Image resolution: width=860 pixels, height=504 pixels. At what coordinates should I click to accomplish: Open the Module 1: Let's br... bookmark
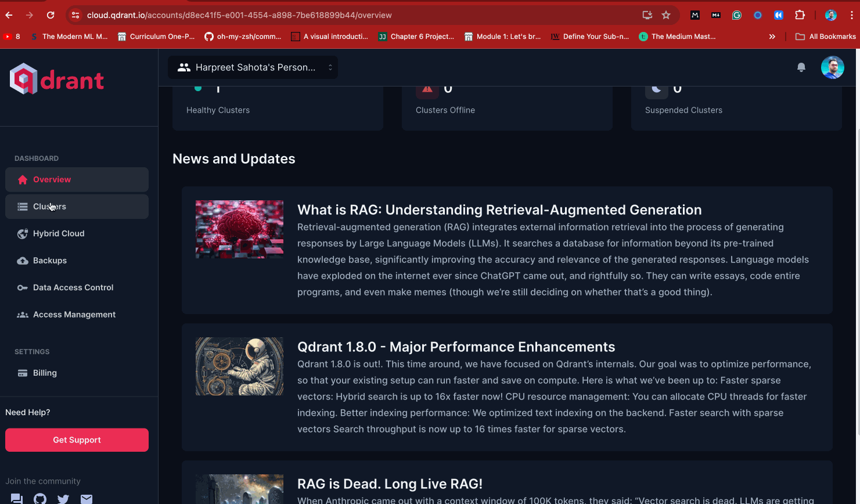pyautogui.click(x=503, y=37)
